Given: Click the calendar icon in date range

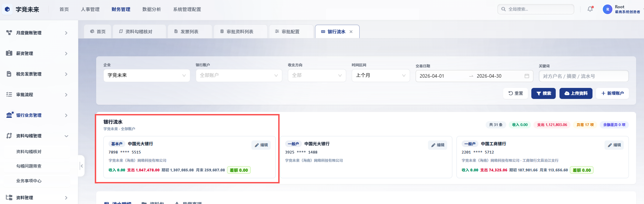Looking at the screenshot, I should point(527,76).
